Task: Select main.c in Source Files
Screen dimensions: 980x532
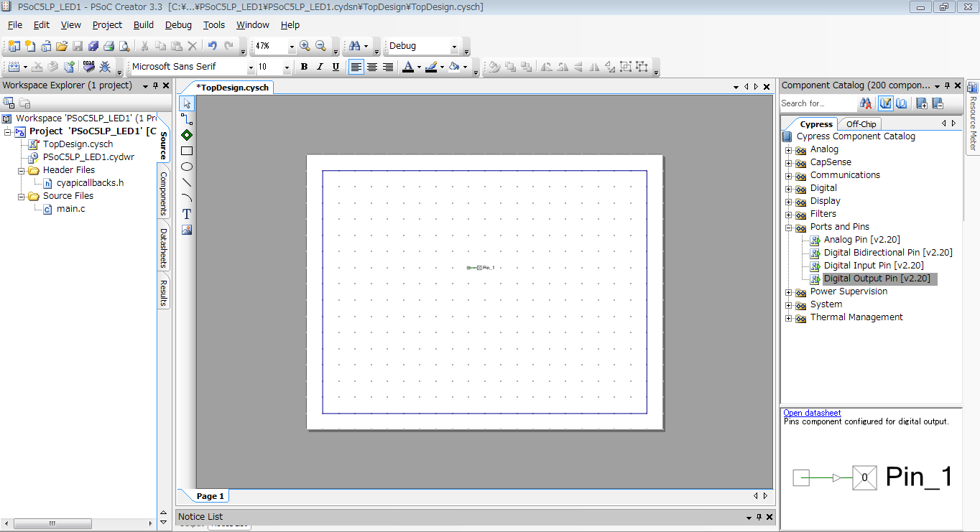Action: [70, 209]
